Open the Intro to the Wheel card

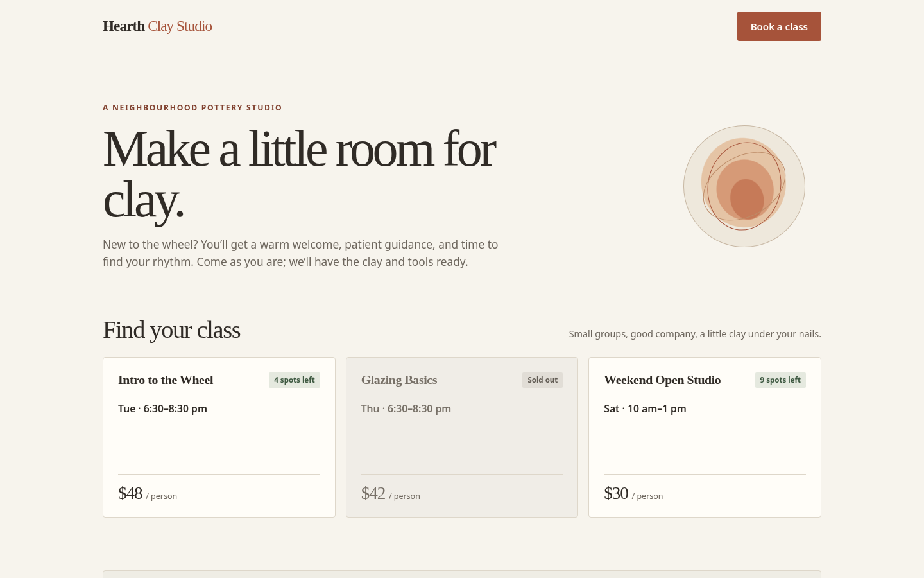[x=219, y=437]
